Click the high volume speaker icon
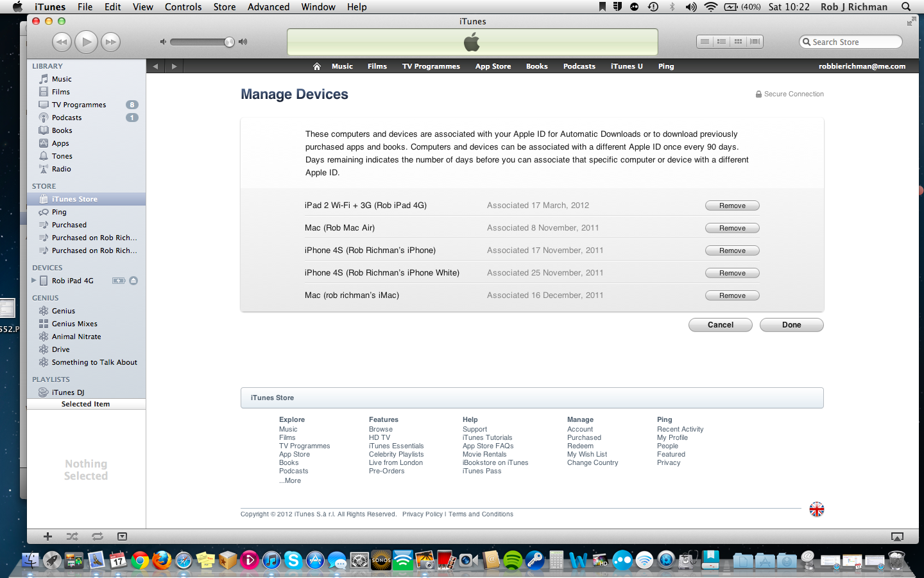The height and width of the screenshot is (578, 924). coord(243,42)
